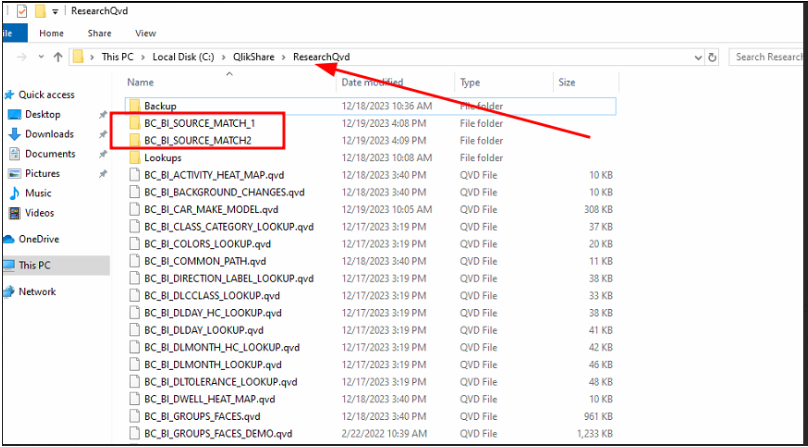This screenshot has width=808, height=447.
Task: Click QlikShare in the breadcrumb path
Action: pos(254,57)
